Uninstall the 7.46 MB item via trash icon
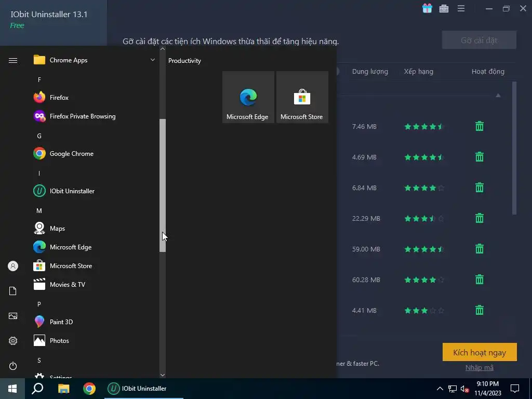This screenshot has height=399, width=532. pyautogui.click(x=479, y=126)
